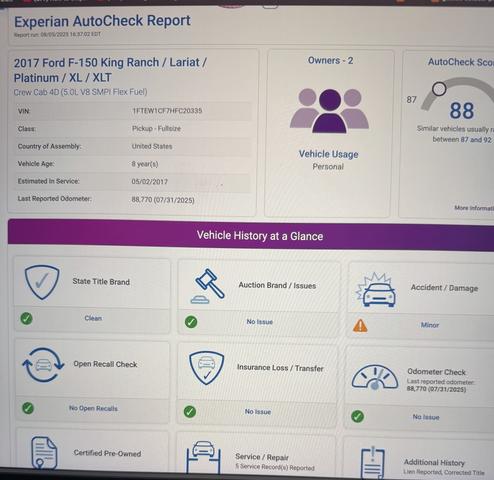The height and width of the screenshot is (480, 494).
Task: Select the VIN value 1FTEW1CF7HFC20335
Action: 167,111
